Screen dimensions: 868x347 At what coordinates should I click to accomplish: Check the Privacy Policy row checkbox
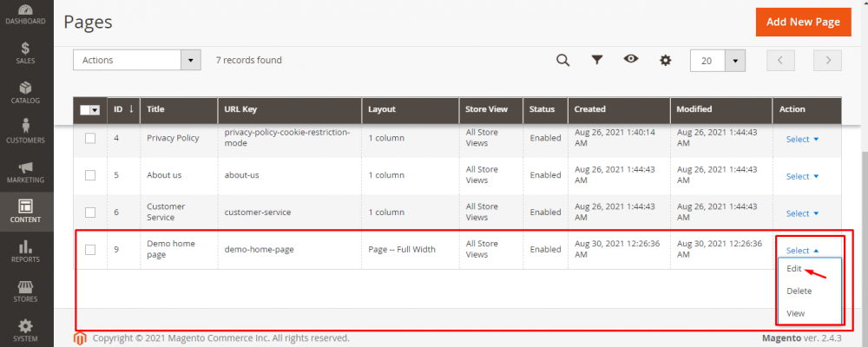(90, 139)
